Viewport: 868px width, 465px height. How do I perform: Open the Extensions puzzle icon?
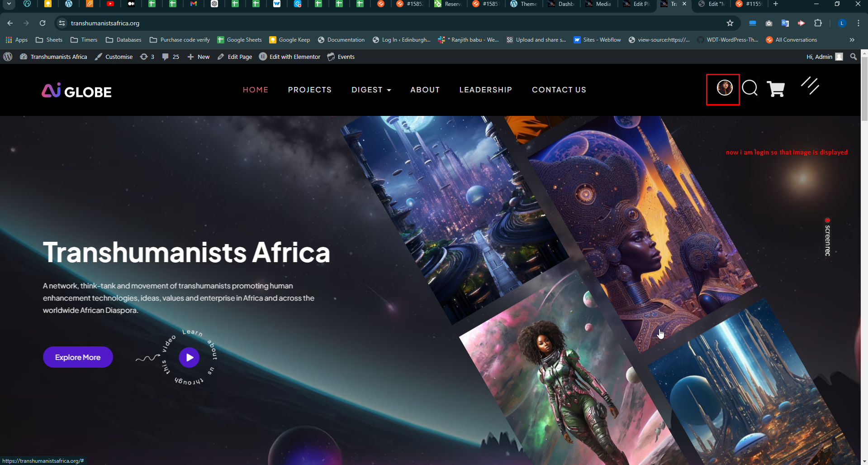tap(818, 23)
